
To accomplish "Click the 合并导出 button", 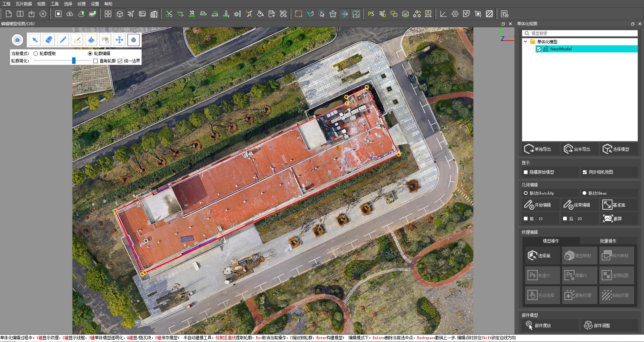I will (x=580, y=149).
